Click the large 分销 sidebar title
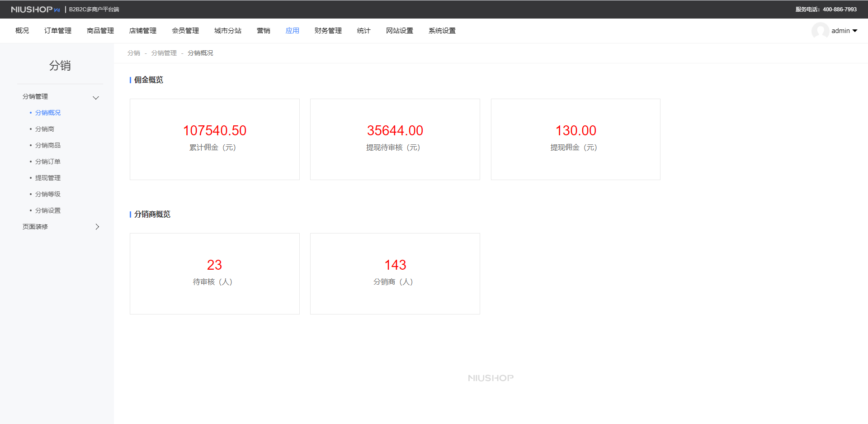868x424 pixels. click(x=60, y=66)
